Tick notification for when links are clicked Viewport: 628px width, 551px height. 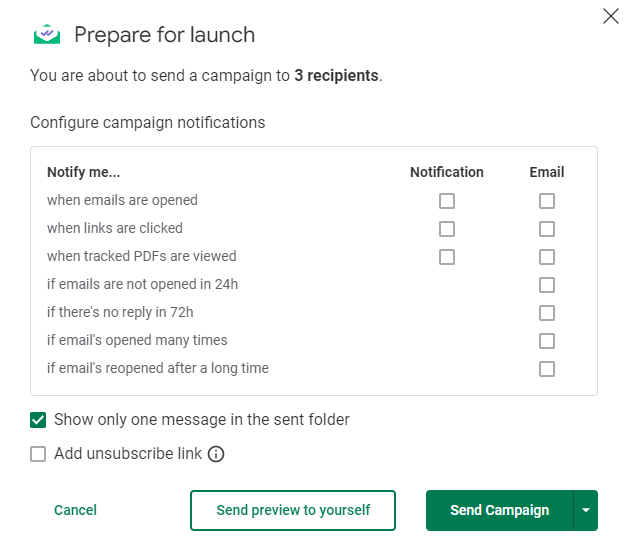click(x=447, y=229)
